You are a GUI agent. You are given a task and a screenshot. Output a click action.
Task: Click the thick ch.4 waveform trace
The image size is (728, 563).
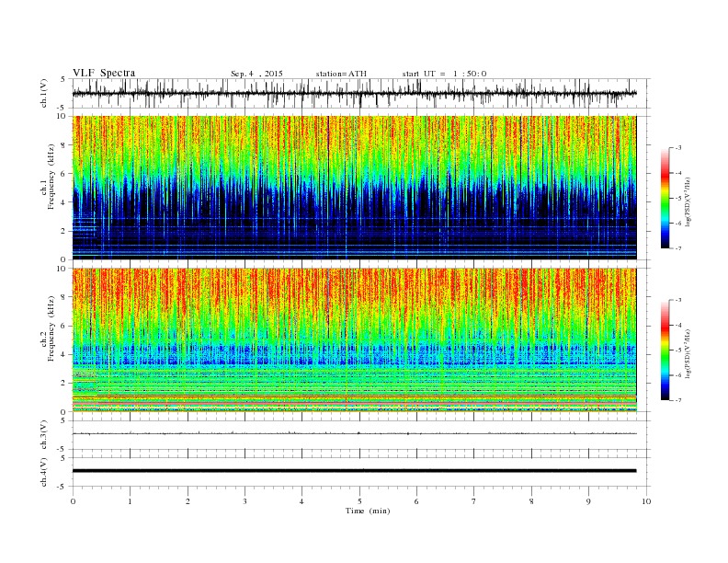coord(354,471)
